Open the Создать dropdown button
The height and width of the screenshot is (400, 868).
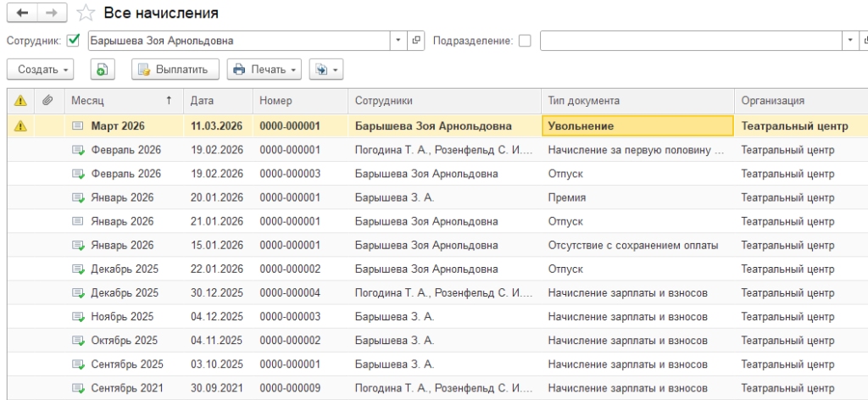pos(40,69)
